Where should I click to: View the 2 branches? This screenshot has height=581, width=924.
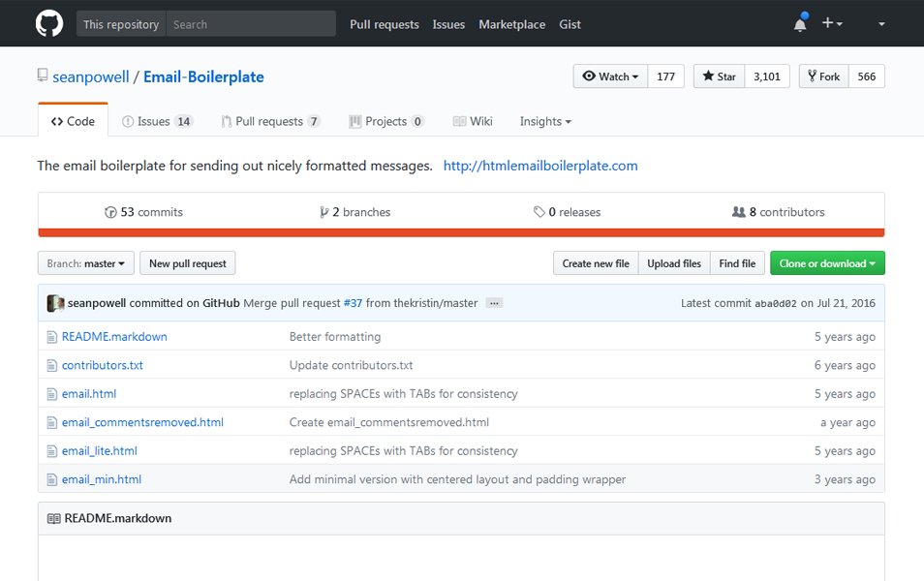[354, 212]
